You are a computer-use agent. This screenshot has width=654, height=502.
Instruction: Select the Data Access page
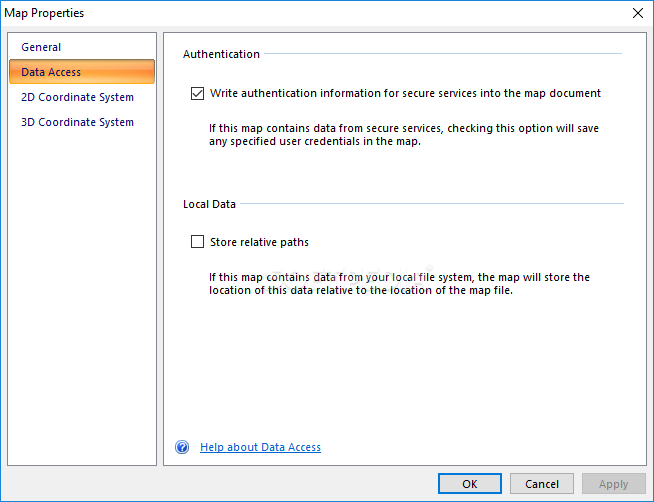click(x=82, y=72)
